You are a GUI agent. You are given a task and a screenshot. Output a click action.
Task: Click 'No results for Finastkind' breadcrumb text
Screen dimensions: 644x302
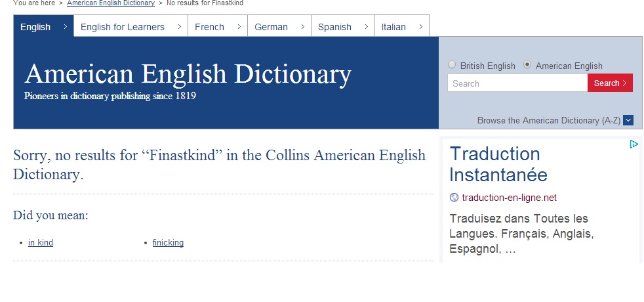click(x=205, y=3)
